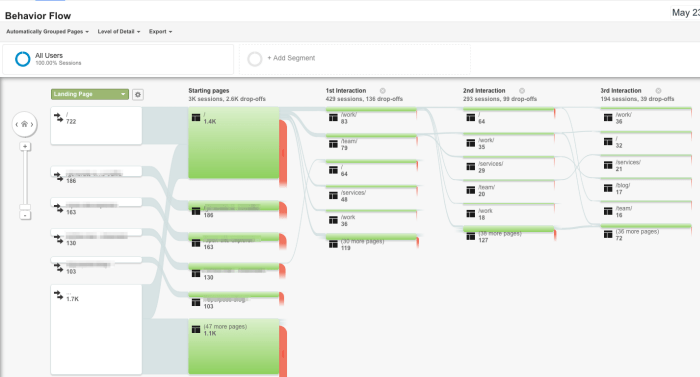Select 1st interaction /team/ 79 node
Screen dimensions: 700x377
(371, 143)
